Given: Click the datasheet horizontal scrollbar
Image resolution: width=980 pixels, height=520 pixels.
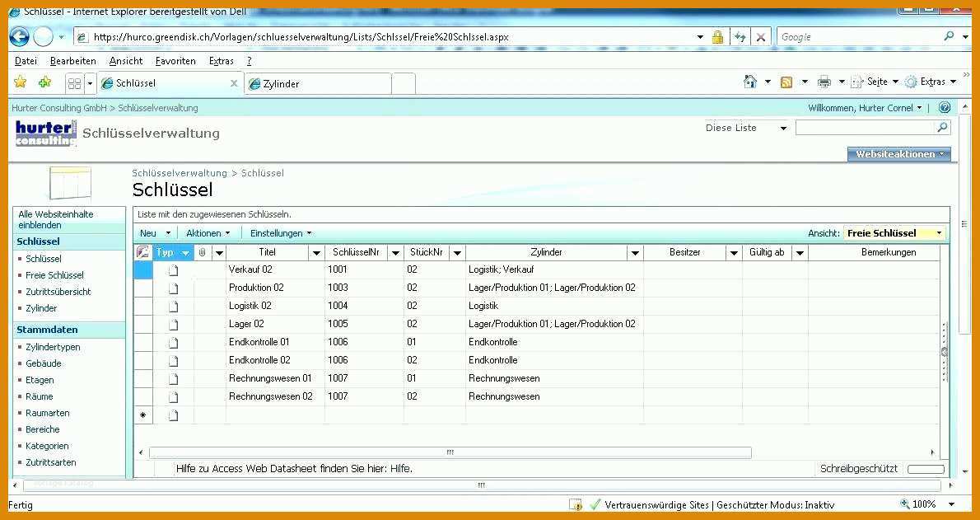Looking at the screenshot, I should click(450, 452).
